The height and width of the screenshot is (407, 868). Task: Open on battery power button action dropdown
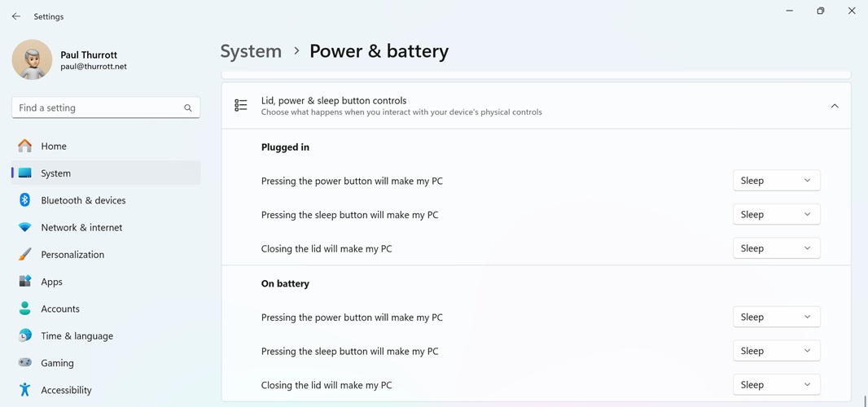[776, 317]
